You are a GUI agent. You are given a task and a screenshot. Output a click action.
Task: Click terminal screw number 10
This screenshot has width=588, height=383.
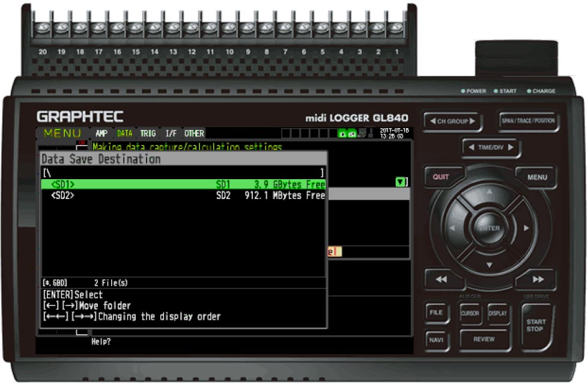coord(229,28)
